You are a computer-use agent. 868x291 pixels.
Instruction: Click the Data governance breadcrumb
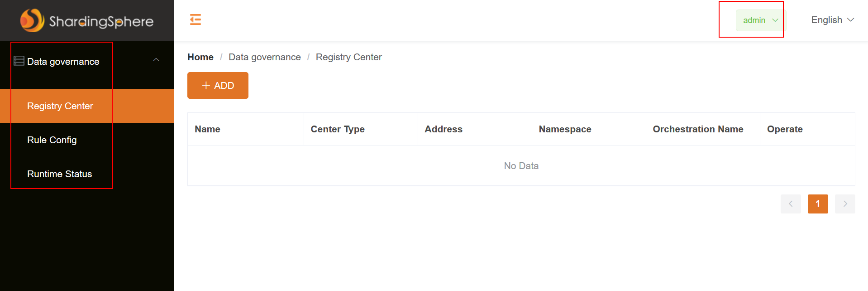264,57
